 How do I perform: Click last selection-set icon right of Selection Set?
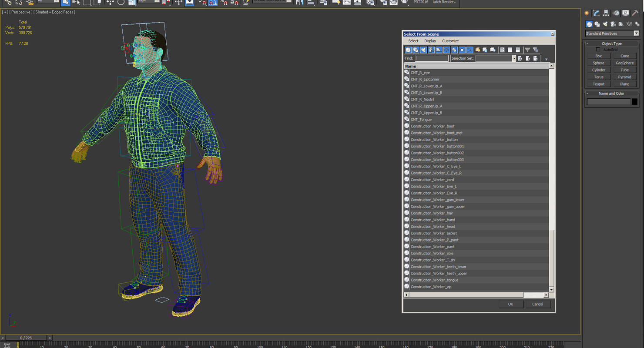[536, 58]
